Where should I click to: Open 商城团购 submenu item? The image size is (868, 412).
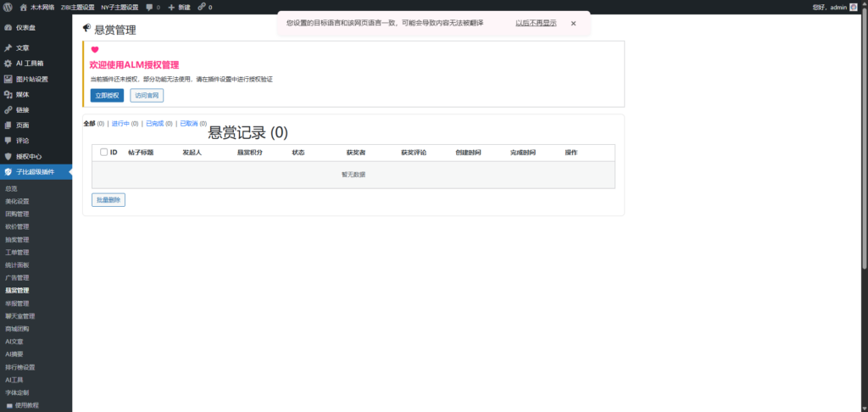coord(17,328)
